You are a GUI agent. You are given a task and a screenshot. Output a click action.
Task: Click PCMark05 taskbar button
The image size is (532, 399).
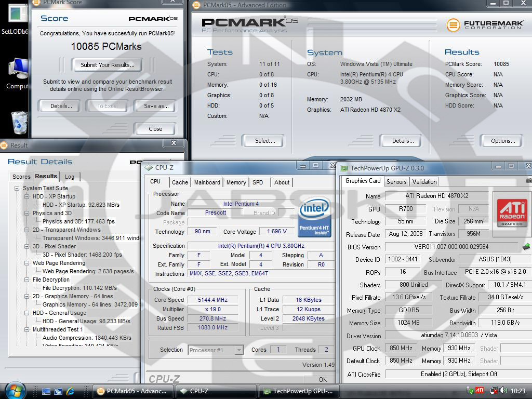(132, 391)
